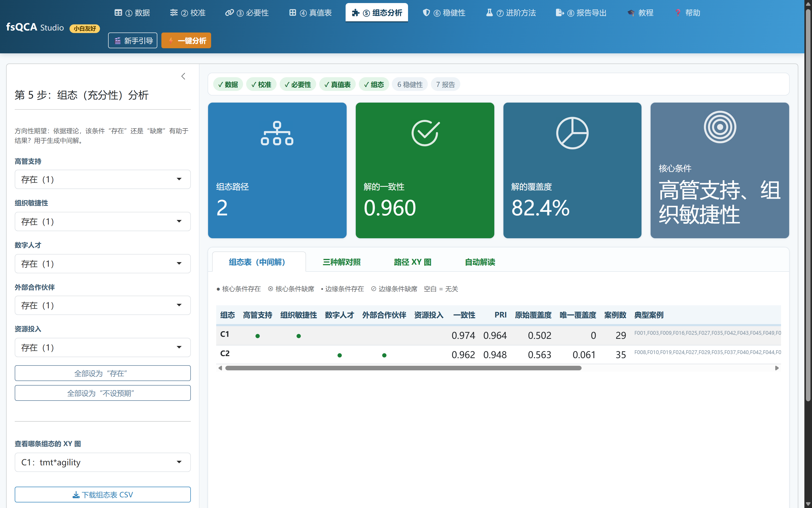Open the 外部合作伙伴 dropdown
This screenshot has width=812, height=508.
coord(103,305)
